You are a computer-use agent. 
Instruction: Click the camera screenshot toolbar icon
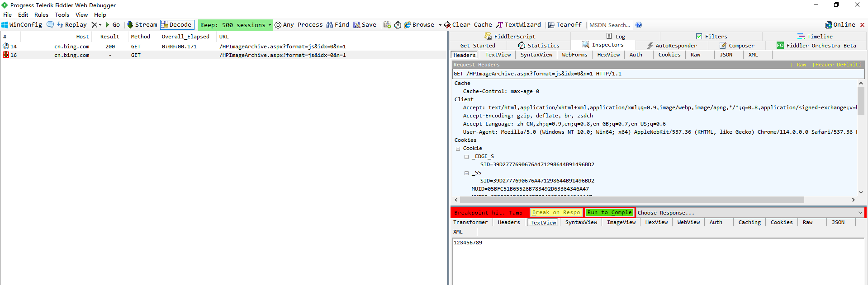coord(387,25)
